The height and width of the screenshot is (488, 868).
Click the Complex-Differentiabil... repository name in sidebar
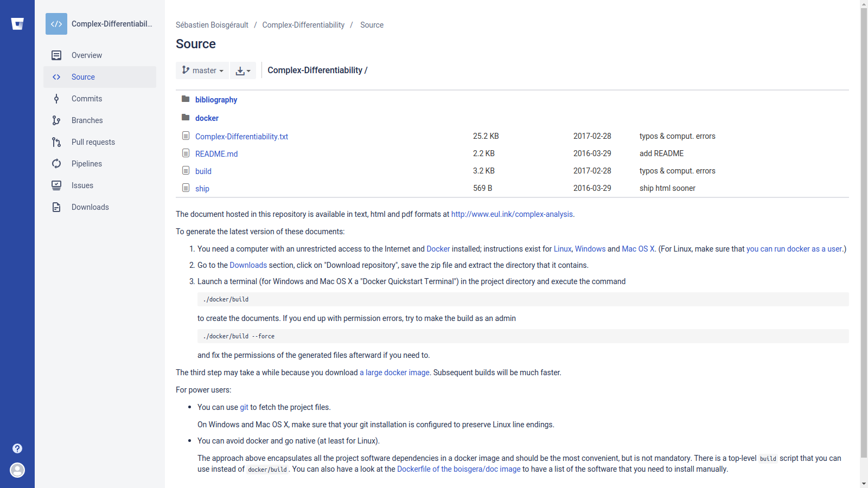(112, 24)
